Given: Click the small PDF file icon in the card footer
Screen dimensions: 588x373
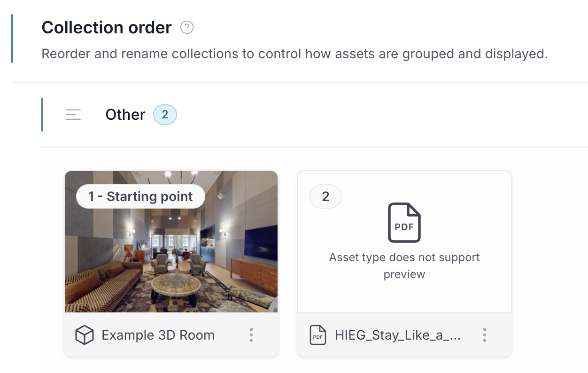Looking at the screenshot, I should pyautogui.click(x=318, y=335).
